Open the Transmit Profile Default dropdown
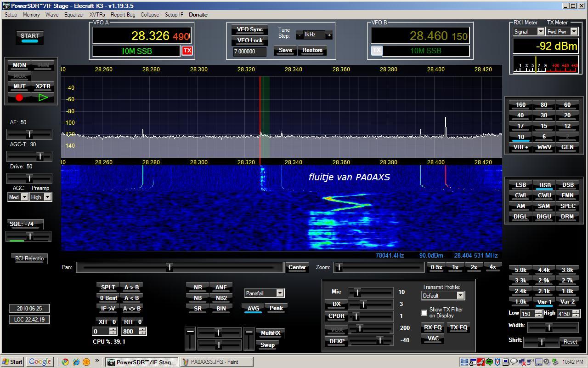Image resolution: width=588 pixels, height=368 pixels. click(460, 295)
